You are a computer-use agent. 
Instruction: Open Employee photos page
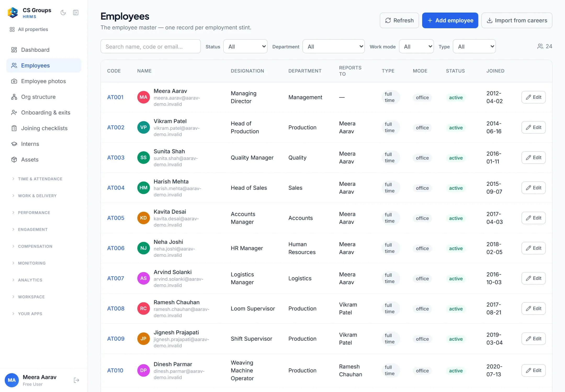44,81
